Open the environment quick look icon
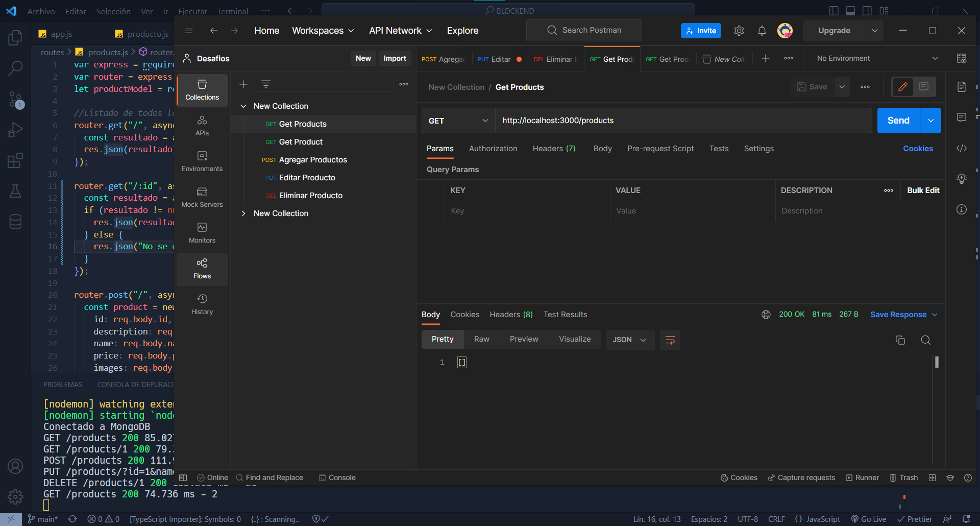Image resolution: width=980 pixels, height=526 pixels. [962, 59]
